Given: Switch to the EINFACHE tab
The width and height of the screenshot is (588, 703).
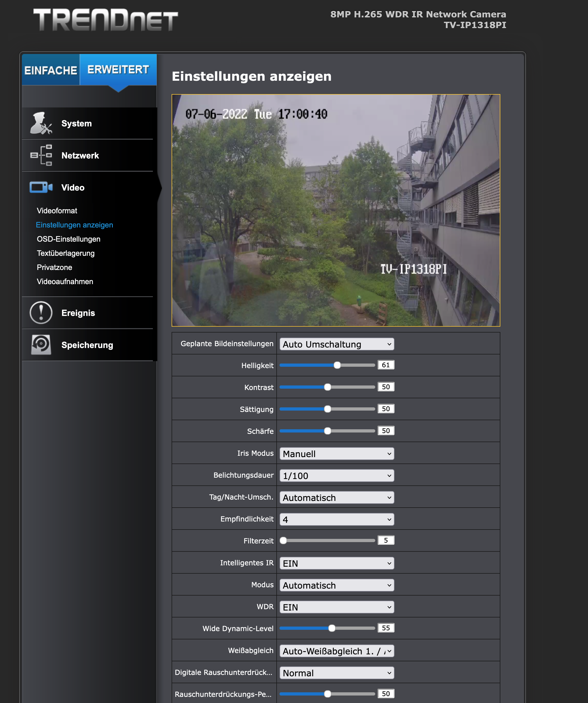Looking at the screenshot, I should [x=51, y=70].
